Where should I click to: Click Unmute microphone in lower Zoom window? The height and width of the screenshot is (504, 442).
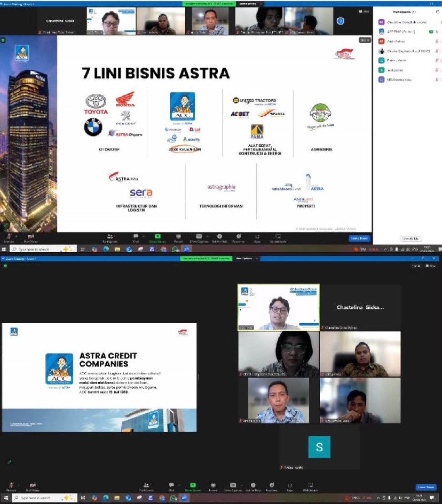click(x=11, y=487)
